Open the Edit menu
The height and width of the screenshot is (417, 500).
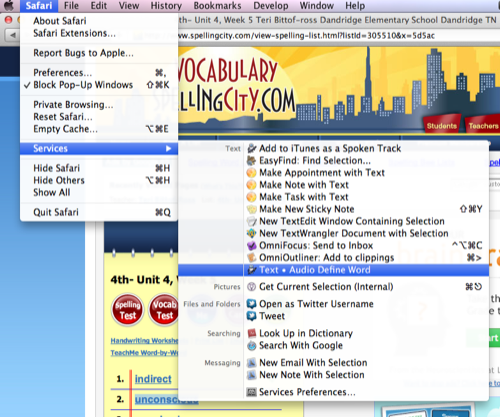tap(99, 6)
